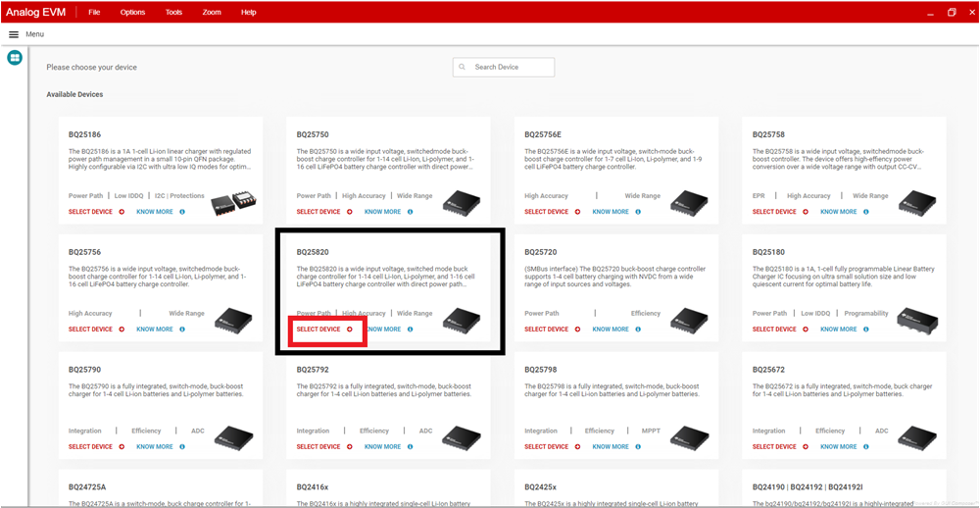Restore the window using title bar button
980x508 pixels.
[951, 12]
